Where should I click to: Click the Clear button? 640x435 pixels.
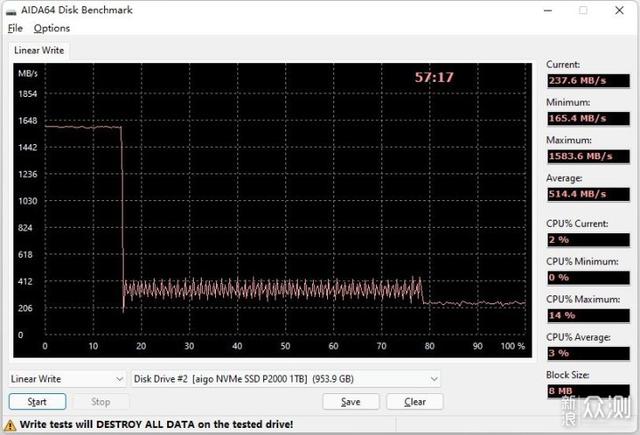tap(415, 402)
